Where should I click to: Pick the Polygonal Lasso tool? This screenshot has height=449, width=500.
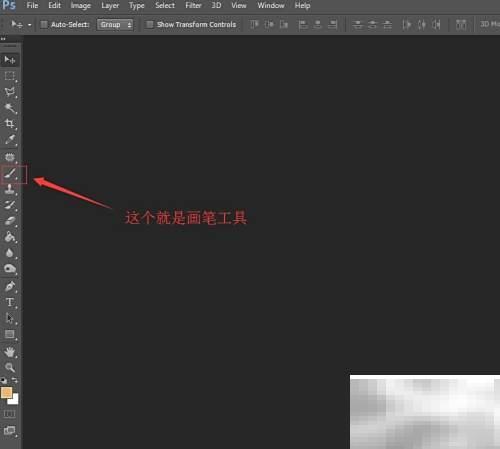click(10, 92)
